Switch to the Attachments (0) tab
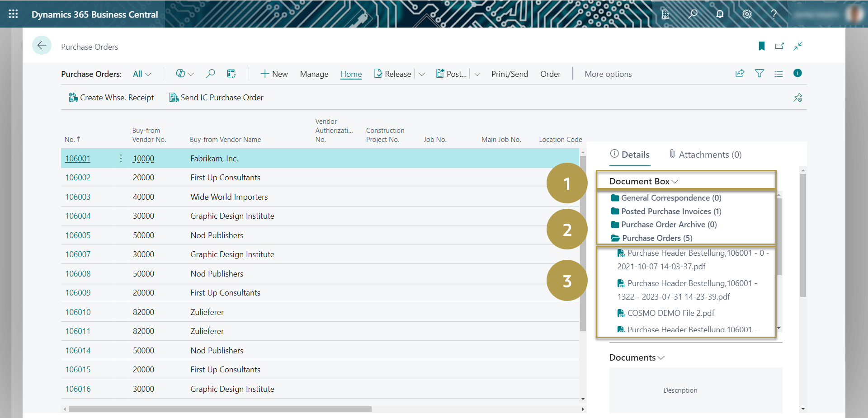This screenshot has height=418, width=868. click(x=705, y=155)
